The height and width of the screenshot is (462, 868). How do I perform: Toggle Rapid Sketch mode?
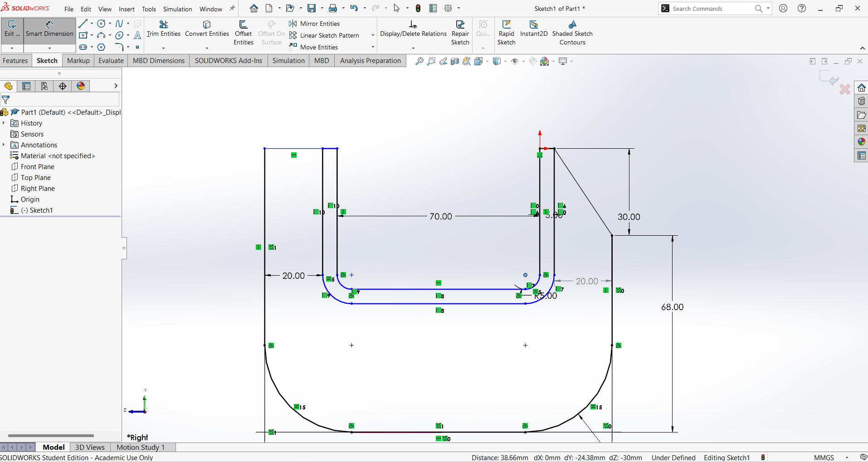click(506, 33)
